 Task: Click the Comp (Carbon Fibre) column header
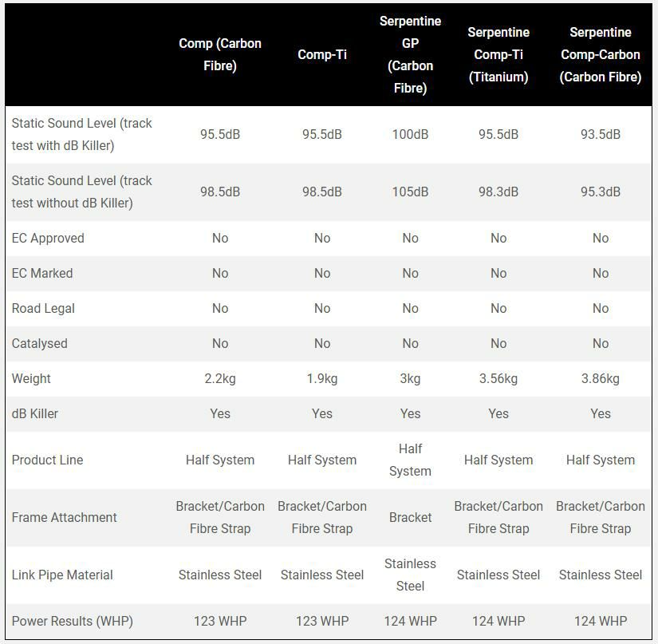tap(220, 54)
